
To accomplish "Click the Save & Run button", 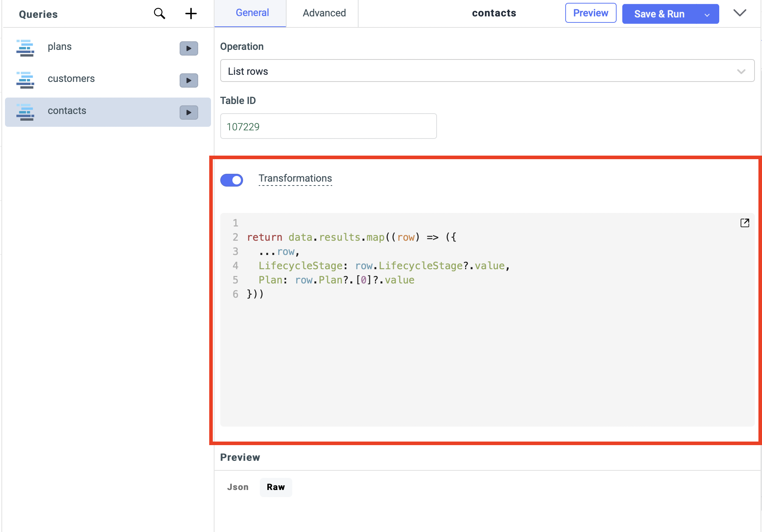I will [x=659, y=14].
